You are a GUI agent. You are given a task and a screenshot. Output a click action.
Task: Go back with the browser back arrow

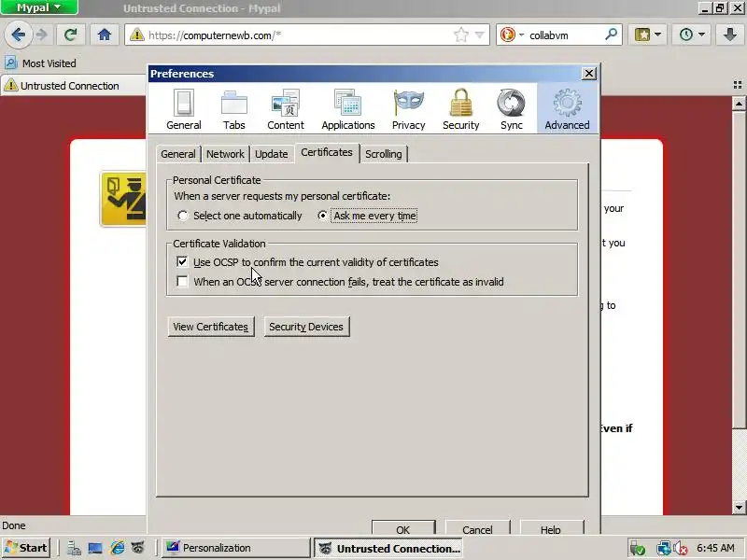tap(18, 35)
